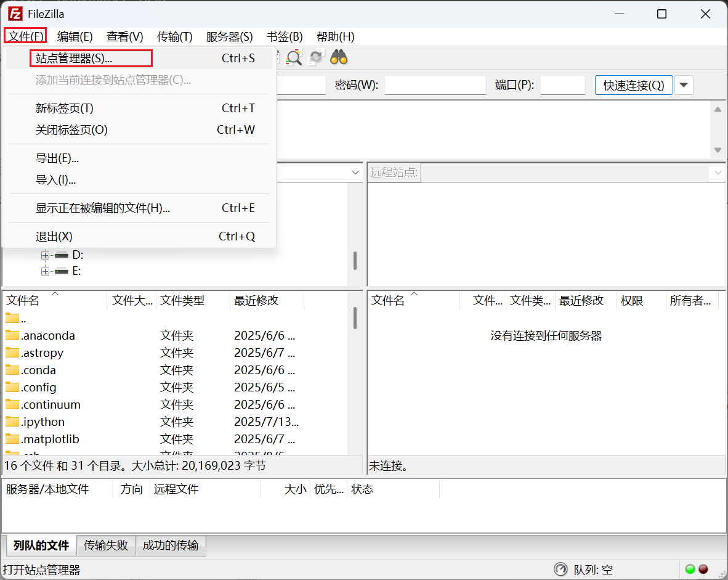Click message log scrollbar down arrow
728x580 pixels.
(x=718, y=150)
